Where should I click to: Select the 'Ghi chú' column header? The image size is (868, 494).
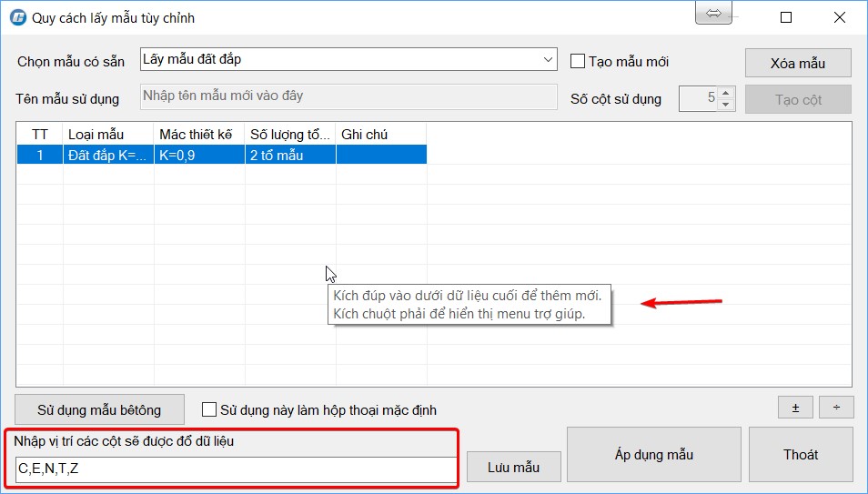(x=380, y=135)
